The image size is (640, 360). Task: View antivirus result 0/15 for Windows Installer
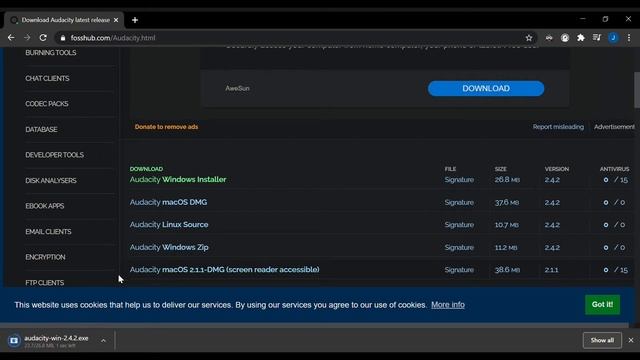[616, 180]
